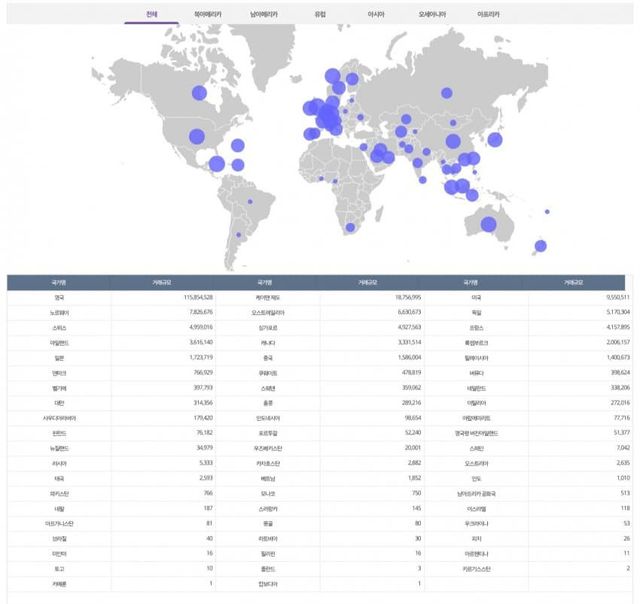Click the 노르웨이 country cell
This screenshot has height=604, width=640.
pos(59,312)
